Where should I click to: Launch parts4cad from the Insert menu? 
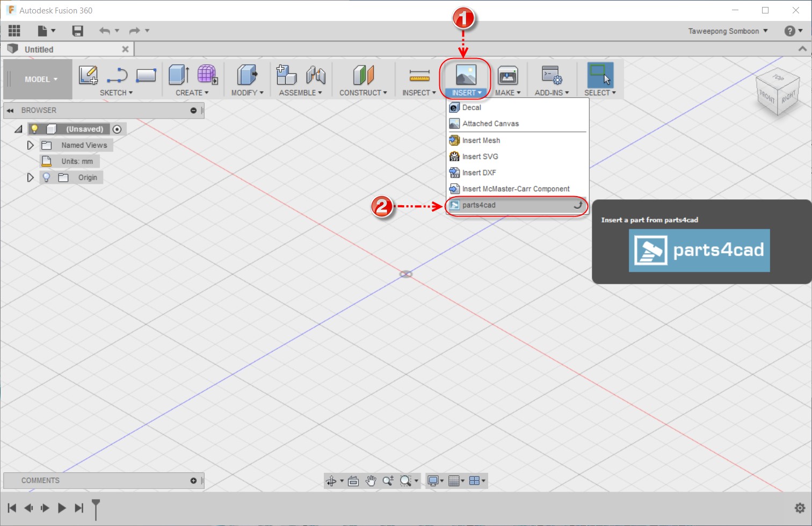(x=479, y=205)
